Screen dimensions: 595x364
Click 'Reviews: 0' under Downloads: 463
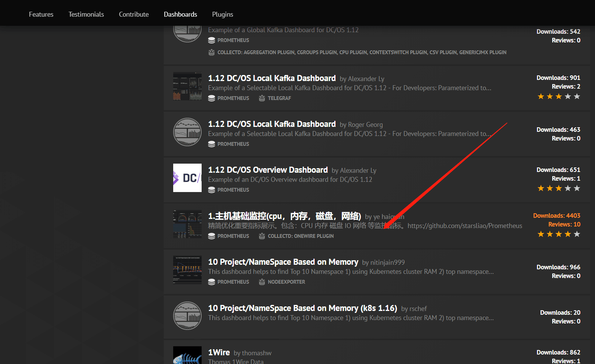(x=566, y=138)
